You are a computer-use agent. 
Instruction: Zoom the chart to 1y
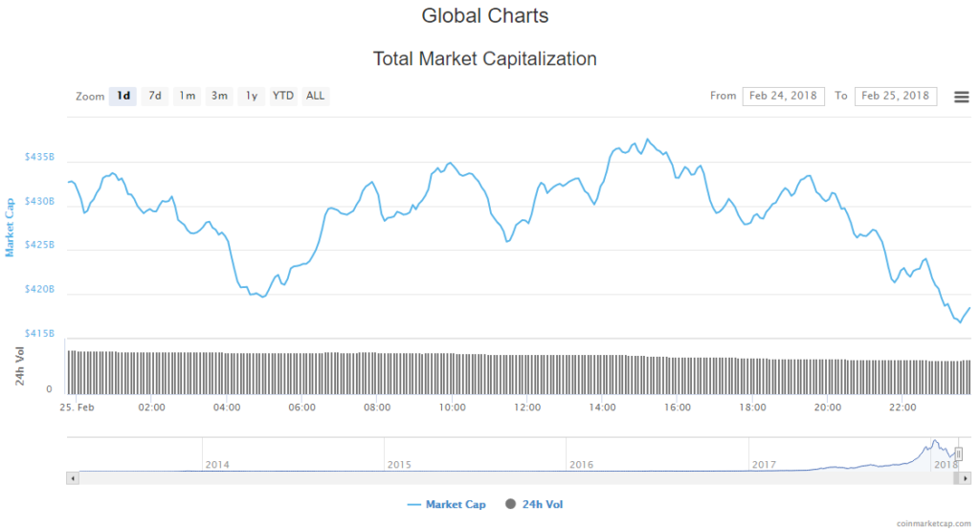[x=251, y=96]
